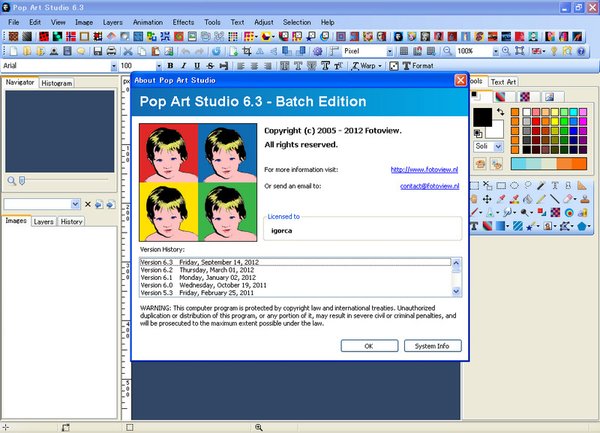Click the zoom magnifier in Navigator
Viewport: 600px width, 433px height.
[11, 180]
